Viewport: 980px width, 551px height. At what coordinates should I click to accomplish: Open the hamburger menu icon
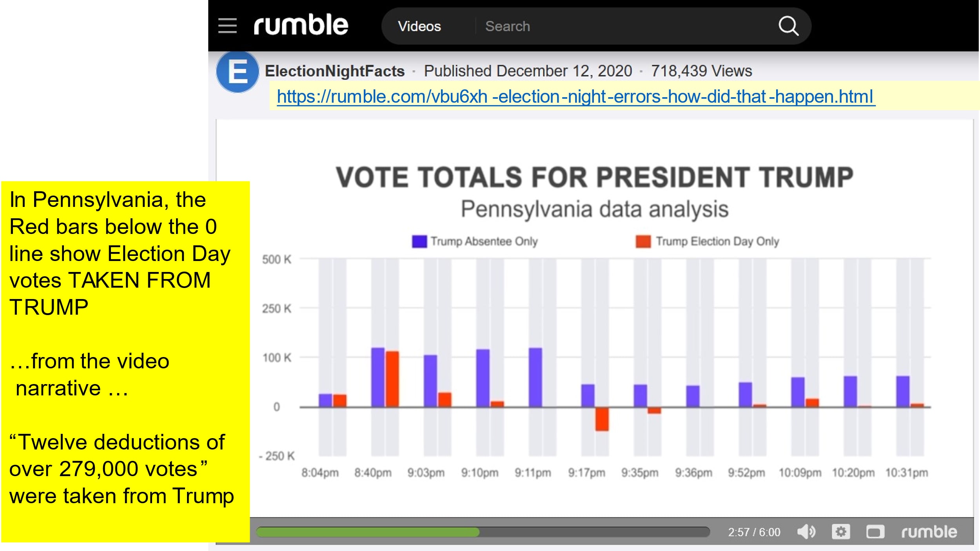point(227,26)
